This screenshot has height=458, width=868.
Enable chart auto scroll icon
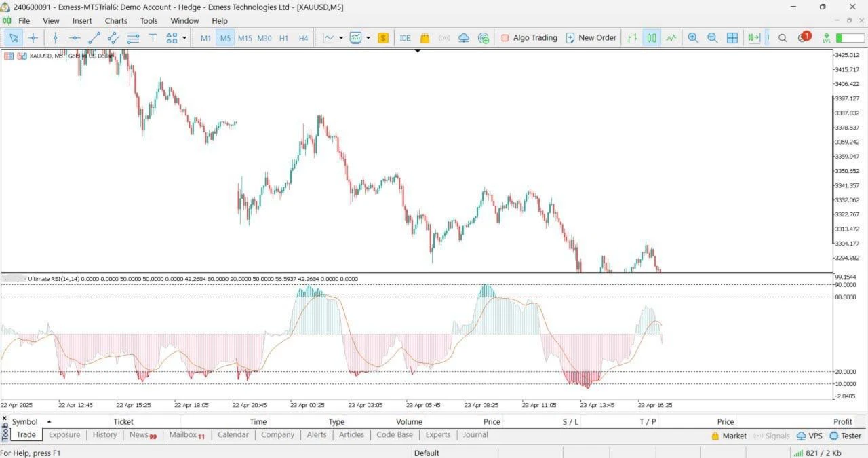point(754,38)
